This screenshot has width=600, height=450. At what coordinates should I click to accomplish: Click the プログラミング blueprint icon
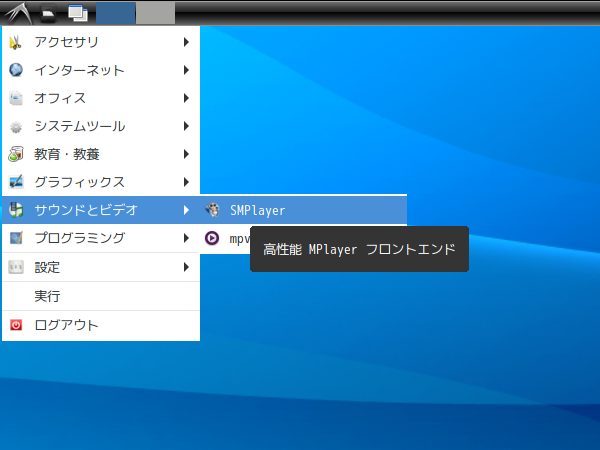[16, 238]
